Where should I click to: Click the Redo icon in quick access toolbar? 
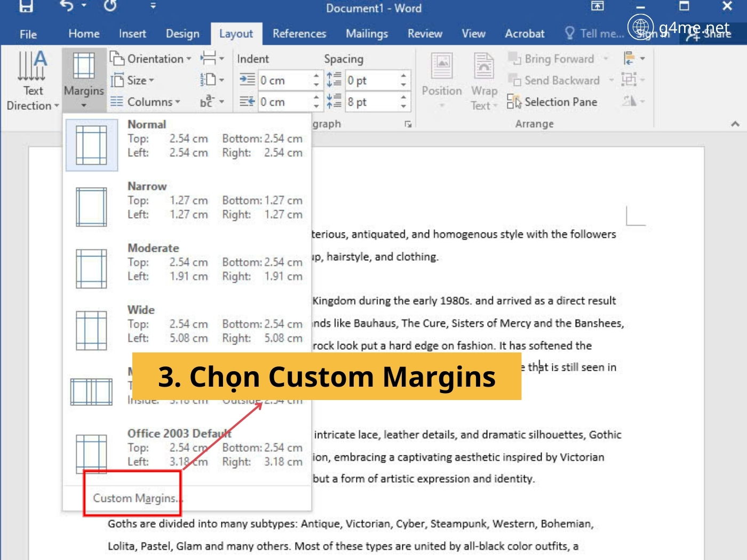pos(110,6)
